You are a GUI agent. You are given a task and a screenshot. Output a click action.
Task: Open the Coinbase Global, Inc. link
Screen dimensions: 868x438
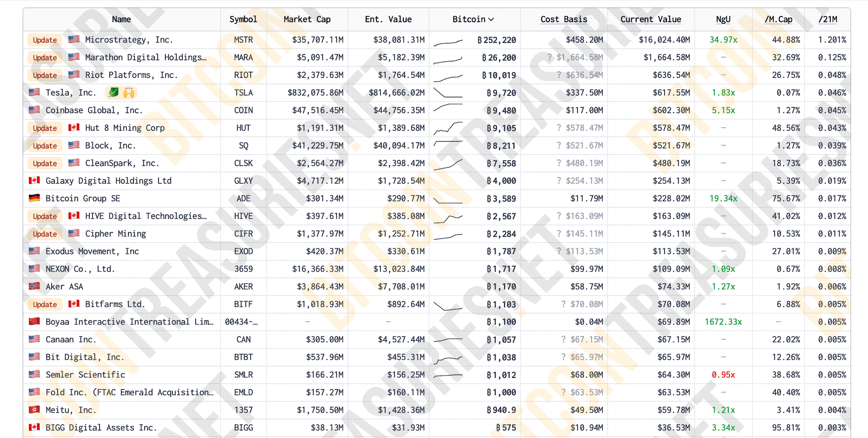coord(94,110)
